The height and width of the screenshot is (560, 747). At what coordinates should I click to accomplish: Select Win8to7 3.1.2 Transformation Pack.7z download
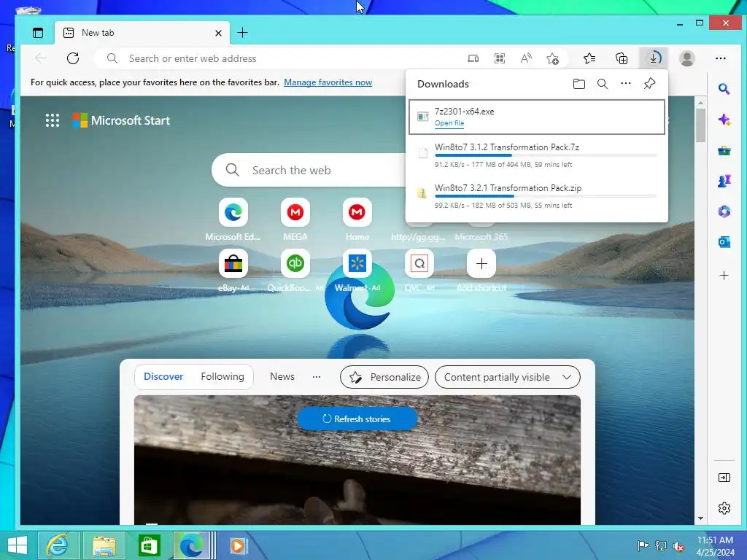[x=537, y=155]
